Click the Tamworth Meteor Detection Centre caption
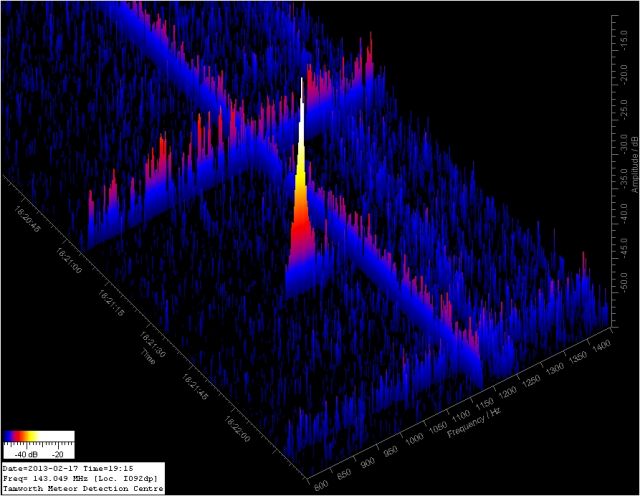The width and height of the screenshot is (640, 496). point(83,489)
